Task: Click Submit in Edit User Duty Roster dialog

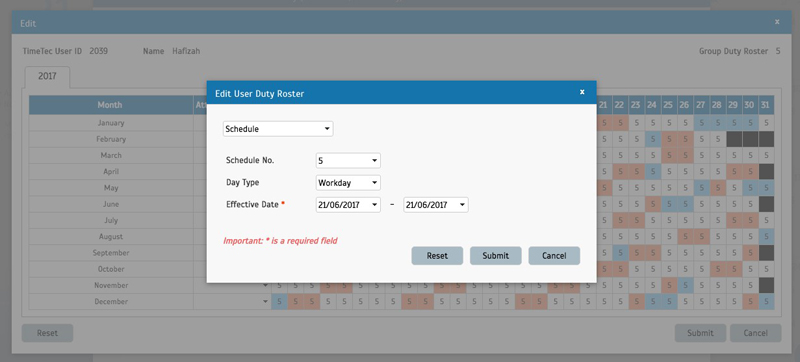Action: pyautogui.click(x=495, y=256)
